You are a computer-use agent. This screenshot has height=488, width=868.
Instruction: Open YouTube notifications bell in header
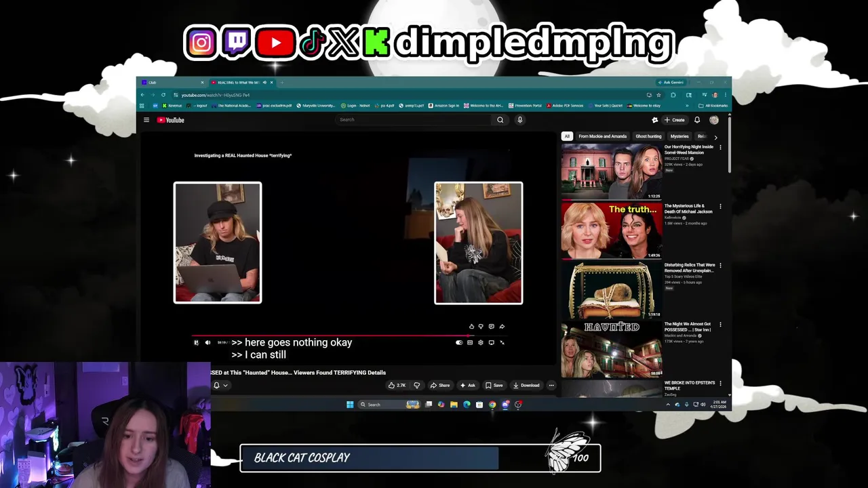[x=697, y=120]
